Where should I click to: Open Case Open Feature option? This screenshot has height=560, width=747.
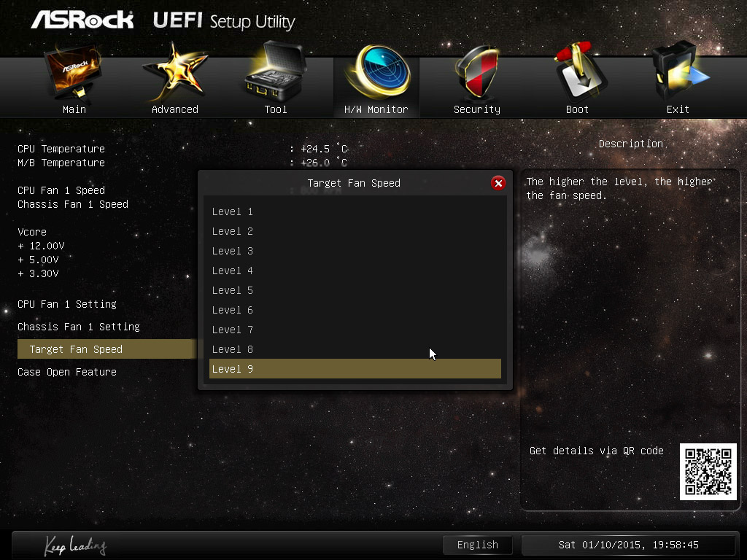(x=67, y=372)
